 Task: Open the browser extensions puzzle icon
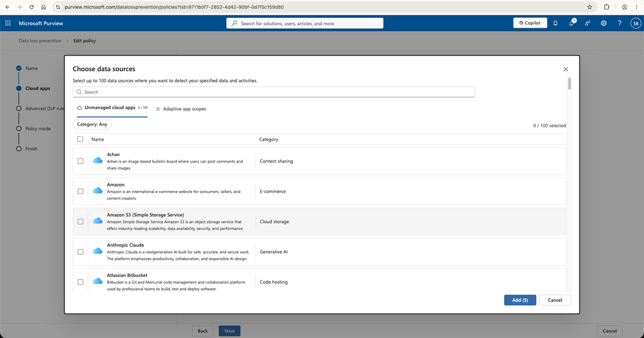pyautogui.click(x=607, y=7)
